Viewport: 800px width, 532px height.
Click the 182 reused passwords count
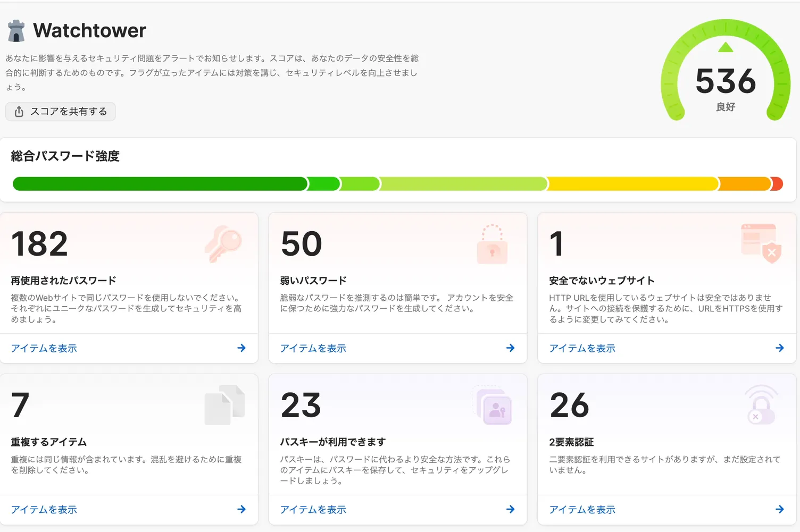click(x=40, y=244)
